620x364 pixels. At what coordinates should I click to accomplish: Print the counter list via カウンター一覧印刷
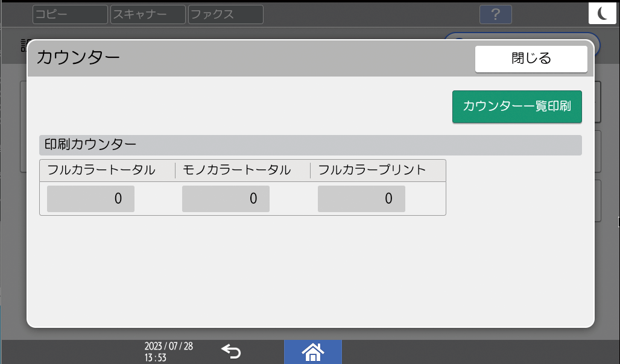(x=516, y=106)
